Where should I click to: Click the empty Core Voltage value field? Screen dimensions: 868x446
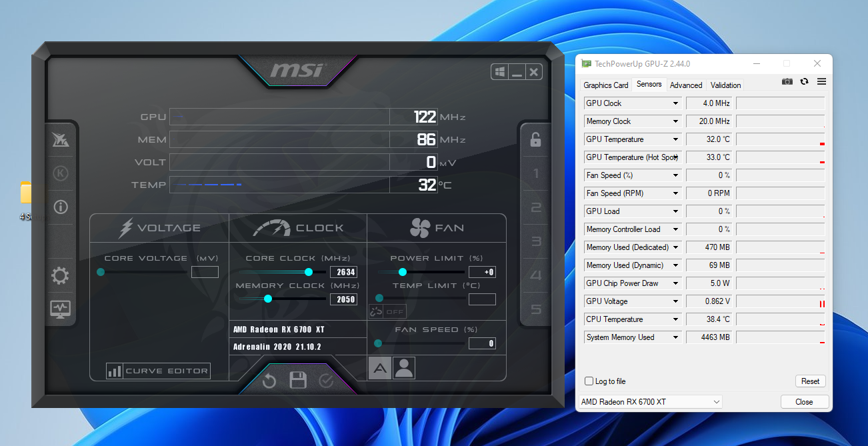205,272
